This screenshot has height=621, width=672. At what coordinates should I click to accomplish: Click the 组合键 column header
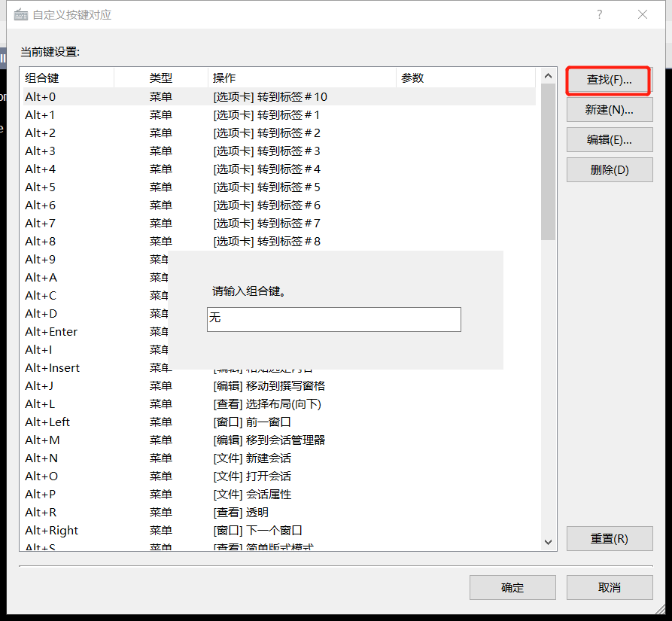tap(45, 78)
